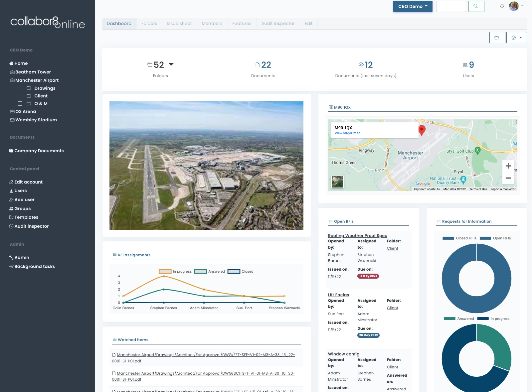Screen dimensions: 532x392
Task: Open the Roofing Weather Proof Spec RFI
Action: 357,235
